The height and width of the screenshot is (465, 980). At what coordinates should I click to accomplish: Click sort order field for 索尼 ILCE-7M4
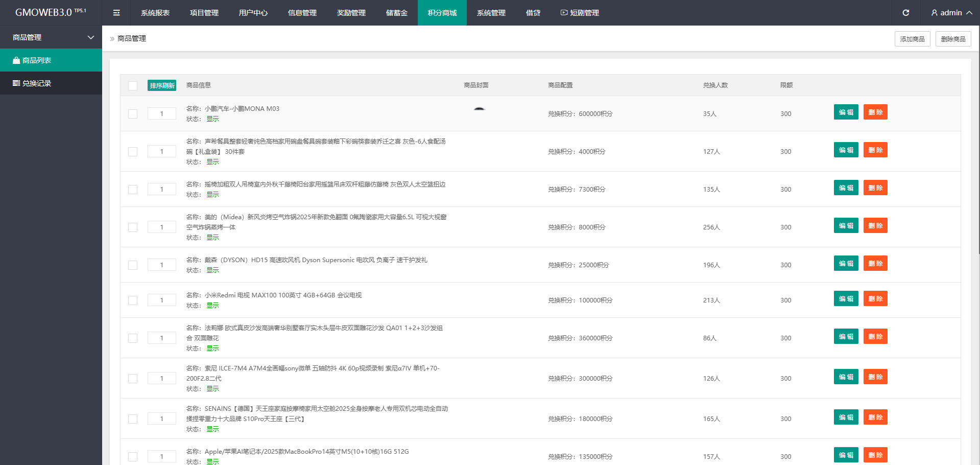pyautogui.click(x=162, y=379)
